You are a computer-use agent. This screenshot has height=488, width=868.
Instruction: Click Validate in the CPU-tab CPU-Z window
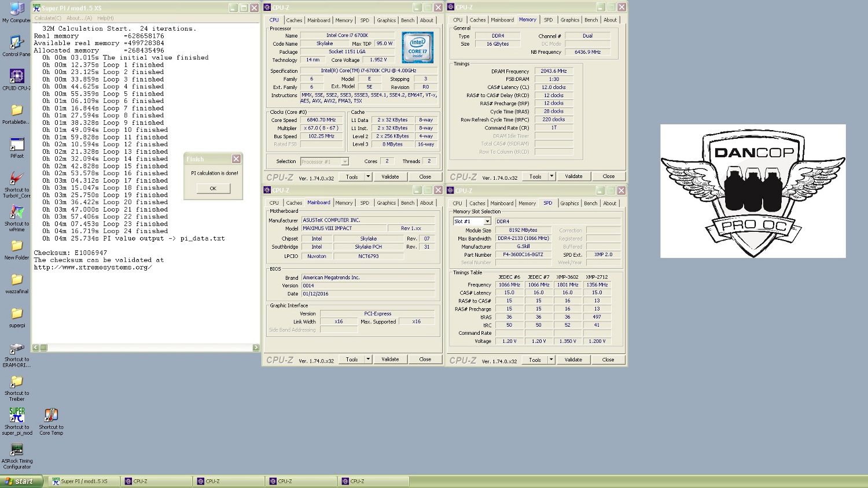coord(390,177)
